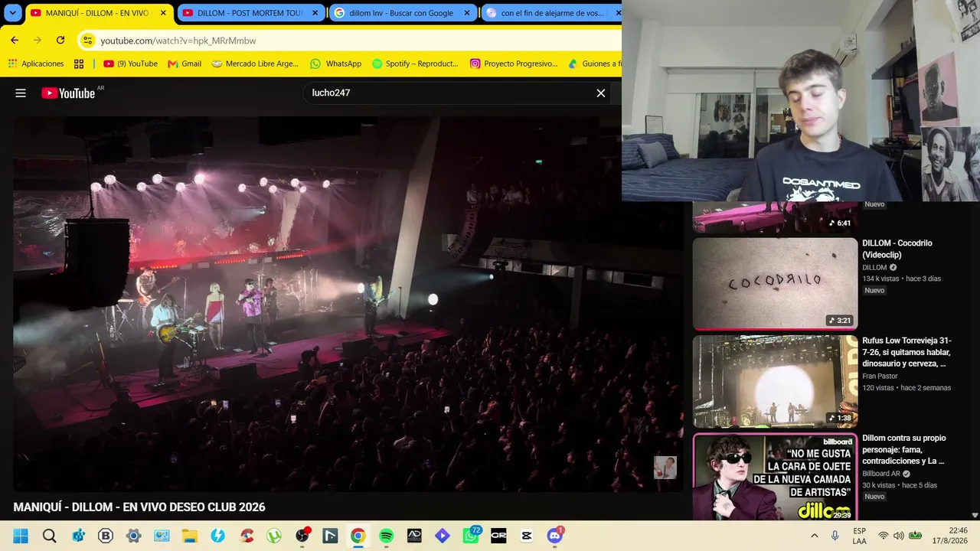Open the Proyecto Progresivo Instagram bookmark
980x551 pixels.
[x=514, y=64]
